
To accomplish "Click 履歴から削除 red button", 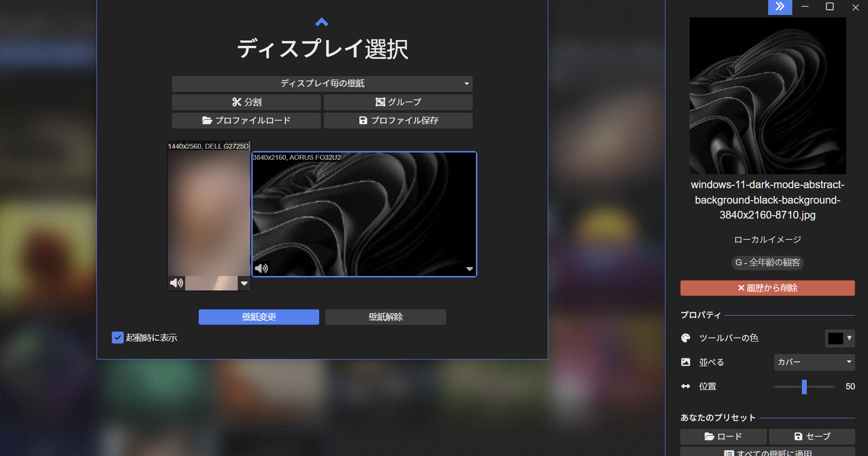I will coord(768,288).
